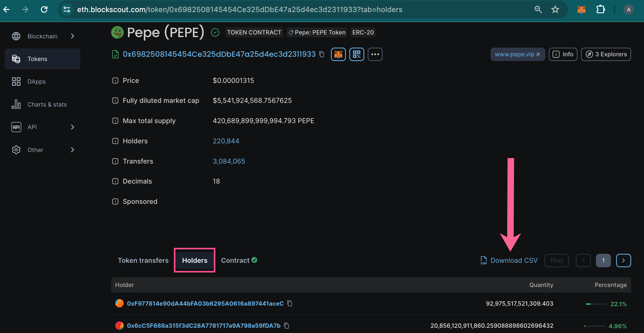Open DApps in the sidebar

point(43,82)
